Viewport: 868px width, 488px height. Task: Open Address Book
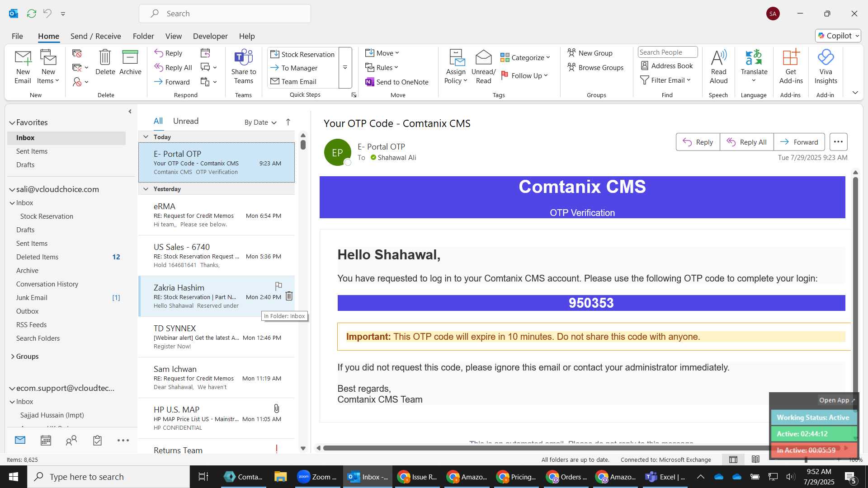click(x=667, y=66)
